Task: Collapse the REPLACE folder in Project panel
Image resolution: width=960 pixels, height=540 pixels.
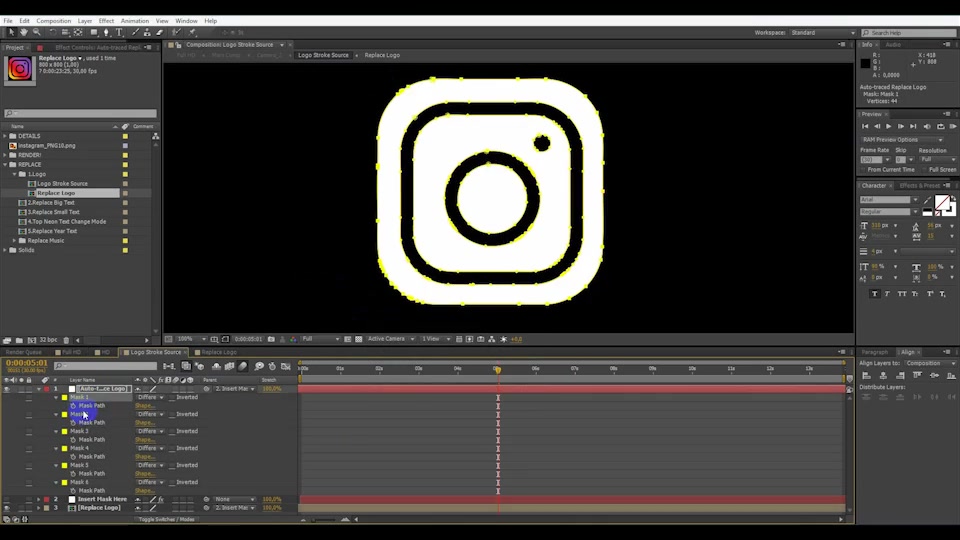Action: (6, 165)
